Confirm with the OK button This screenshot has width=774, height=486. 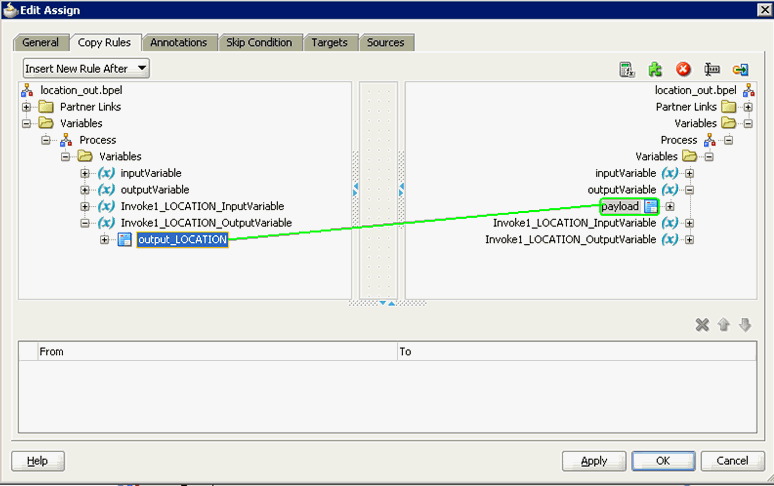click(x=663, y=461)
